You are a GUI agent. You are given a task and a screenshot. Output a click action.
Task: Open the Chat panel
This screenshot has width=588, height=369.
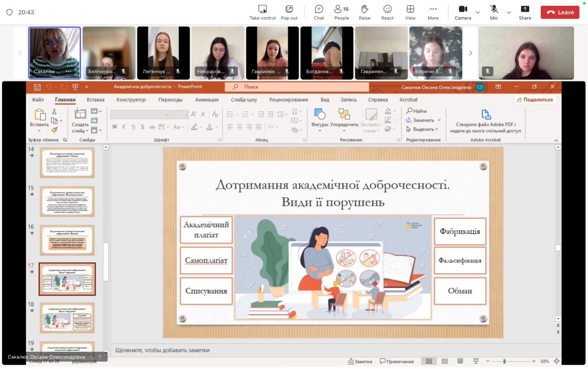click(x=319, y=12)
